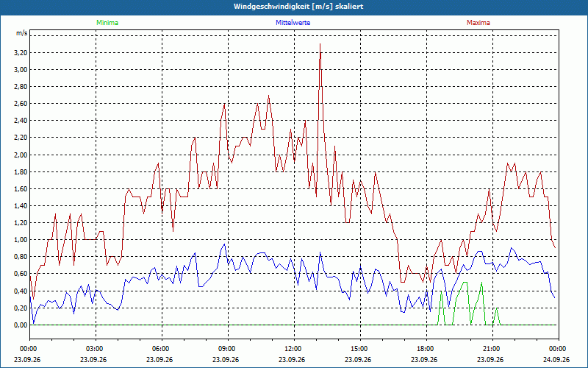Click the y-axis value '0,00'
Viewport: 588px width, 368px height.
click(x=21, y=325)
